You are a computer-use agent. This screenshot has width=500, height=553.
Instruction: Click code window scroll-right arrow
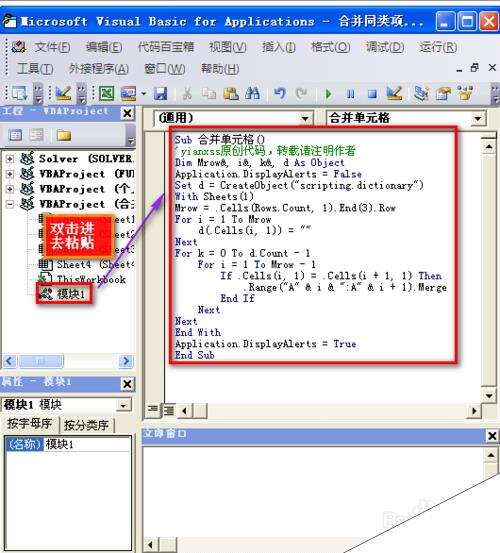(474, 411)
